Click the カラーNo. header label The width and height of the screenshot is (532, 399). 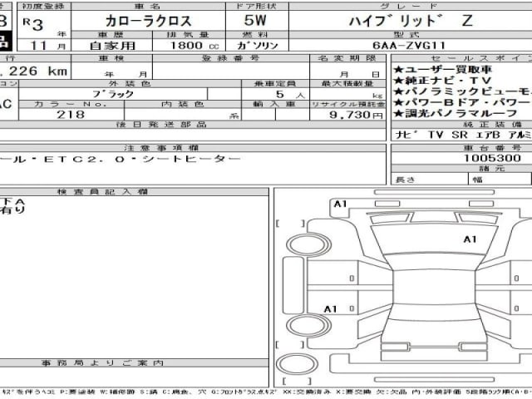click(71, 104)
